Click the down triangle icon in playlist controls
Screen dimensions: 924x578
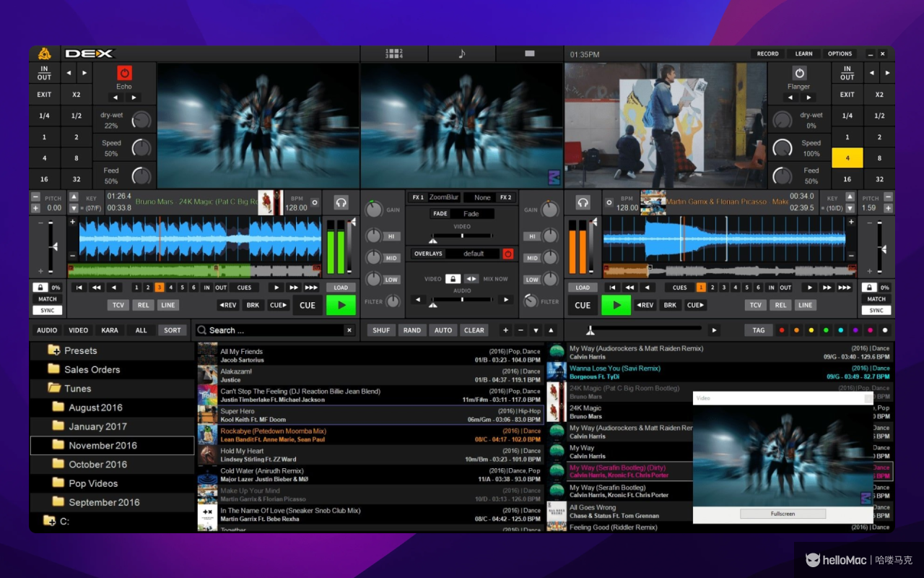point(536,330)
